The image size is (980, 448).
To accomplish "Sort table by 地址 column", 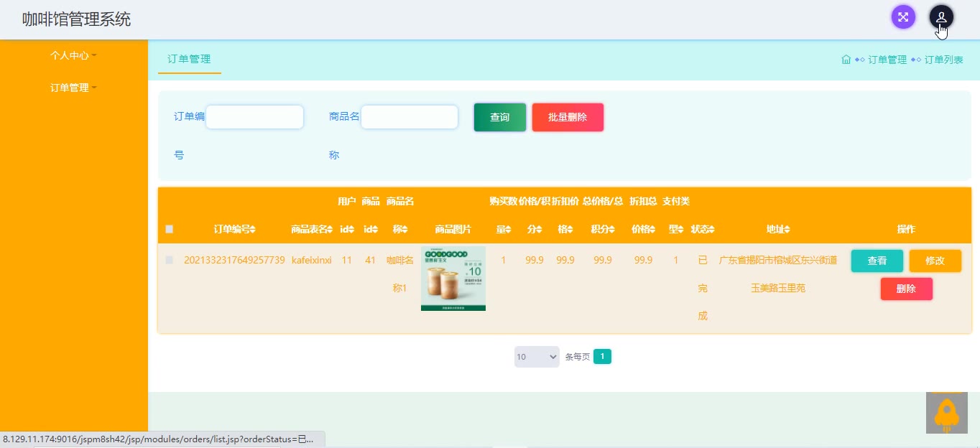I will pyautogui.click(x=787, y=230).
